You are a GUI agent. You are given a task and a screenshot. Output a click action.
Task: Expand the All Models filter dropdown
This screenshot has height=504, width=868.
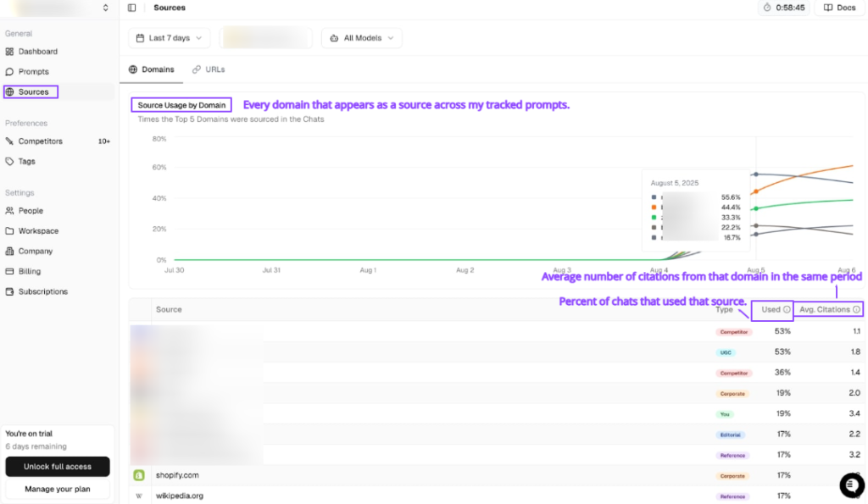pyautogui.click(x=361, y=38)
